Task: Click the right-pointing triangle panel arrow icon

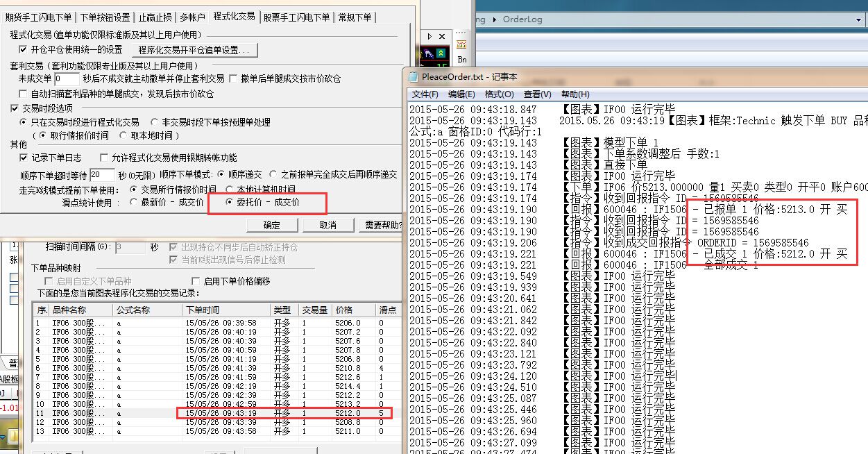Action: tap(430, 36)
